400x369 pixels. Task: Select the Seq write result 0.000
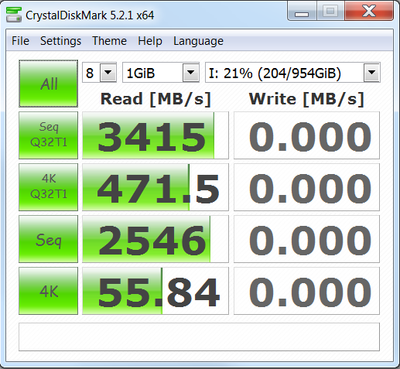pos(307,239)
